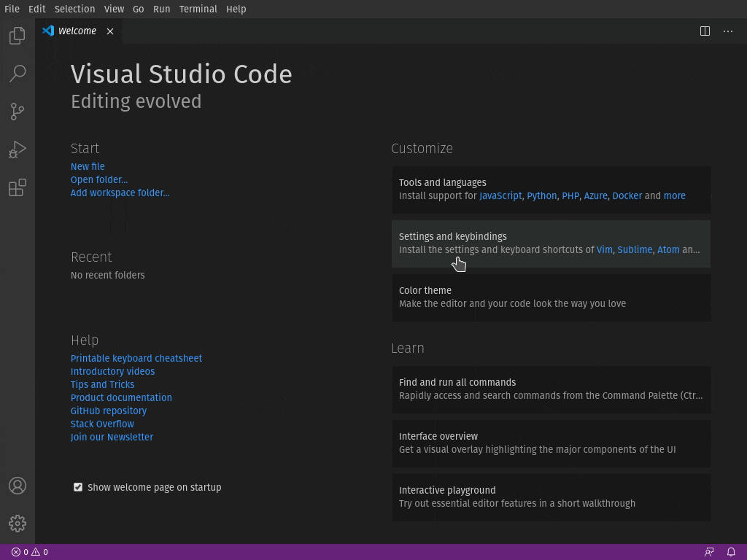Open the Help menu
Screen dimensions: 747x560
[236, 9]
